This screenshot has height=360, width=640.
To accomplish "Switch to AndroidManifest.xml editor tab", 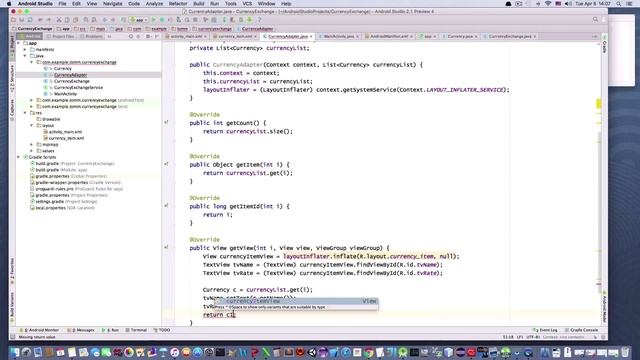I will point(388,36).
